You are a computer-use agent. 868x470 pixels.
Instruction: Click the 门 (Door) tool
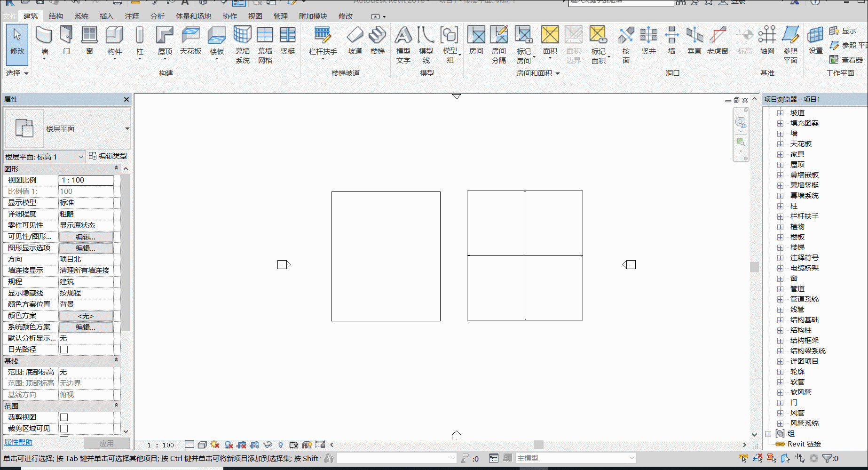click(66, 40)
